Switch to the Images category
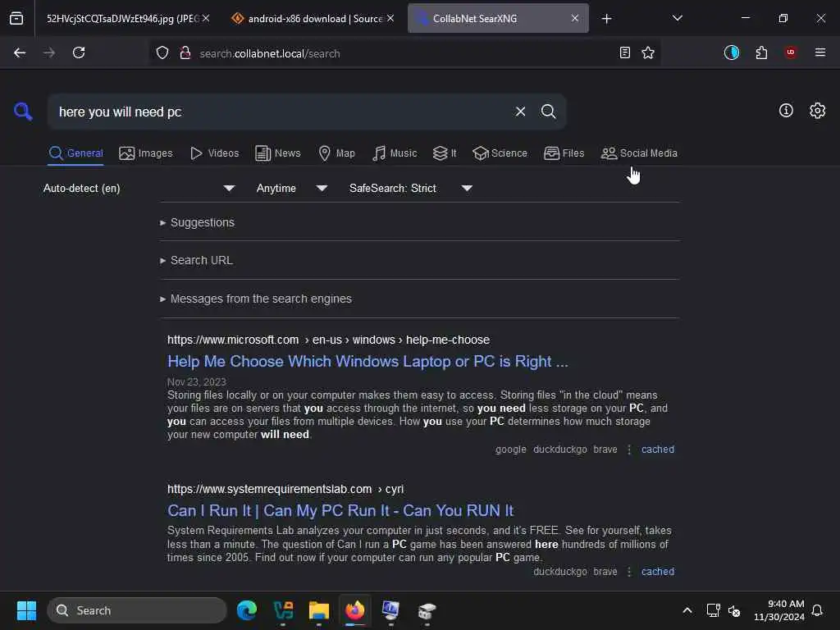This screenshot has width=840, height=630. (146, 153)
